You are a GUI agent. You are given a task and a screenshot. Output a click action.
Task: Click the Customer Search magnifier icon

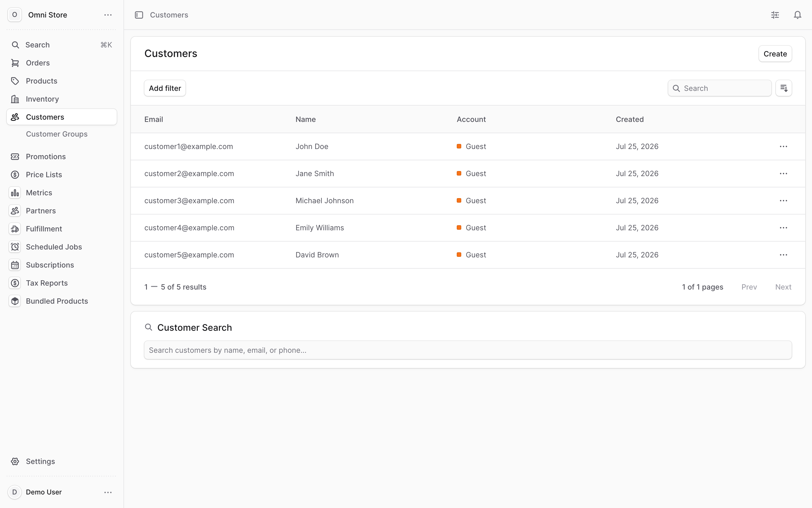[x=148, y=327]
